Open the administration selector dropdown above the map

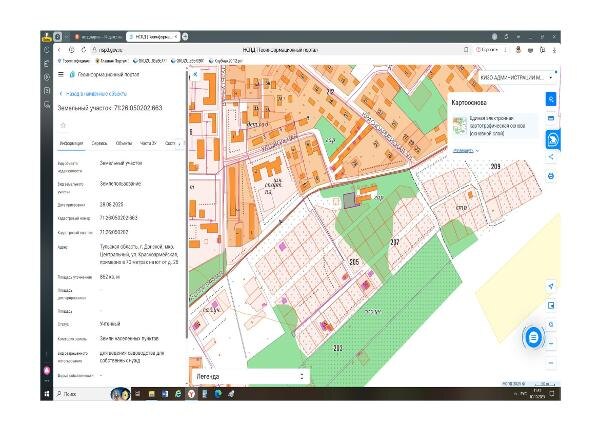pyautogui.click(x=517, y=77)
